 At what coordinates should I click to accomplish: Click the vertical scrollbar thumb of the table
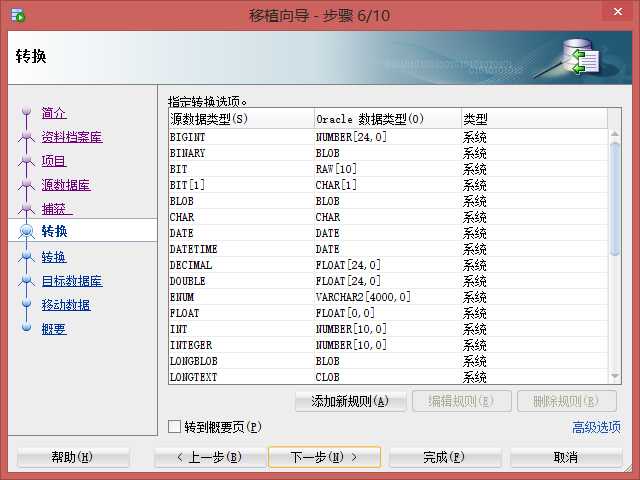615,199
